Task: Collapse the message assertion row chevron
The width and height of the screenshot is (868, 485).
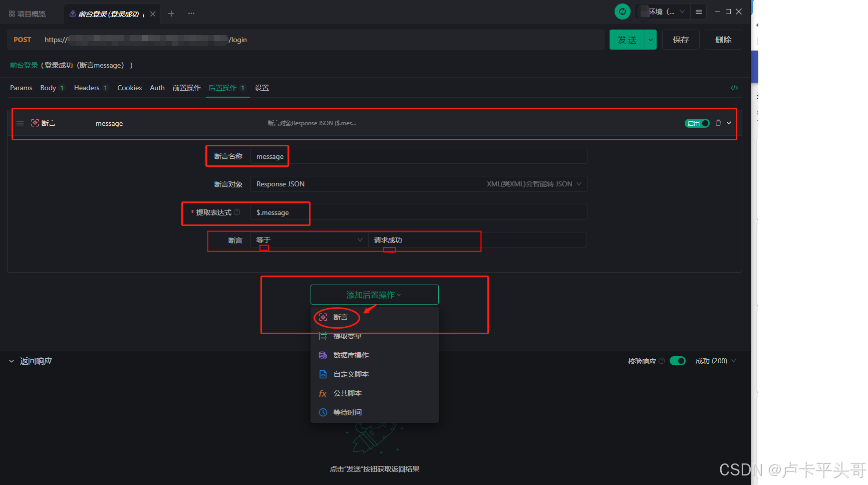Action: click(x=729, y=123)
